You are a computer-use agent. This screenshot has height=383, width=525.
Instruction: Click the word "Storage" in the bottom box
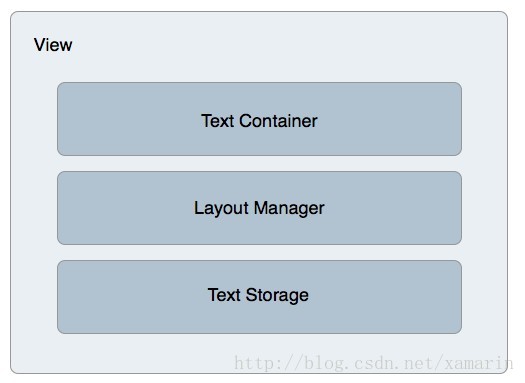pyautogui.click(x=277, y=295)
